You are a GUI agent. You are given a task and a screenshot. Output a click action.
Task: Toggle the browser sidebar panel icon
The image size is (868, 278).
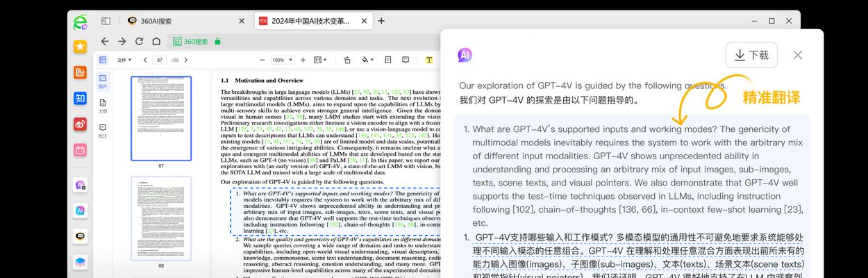pyautogui.click(x=106, y=21)
